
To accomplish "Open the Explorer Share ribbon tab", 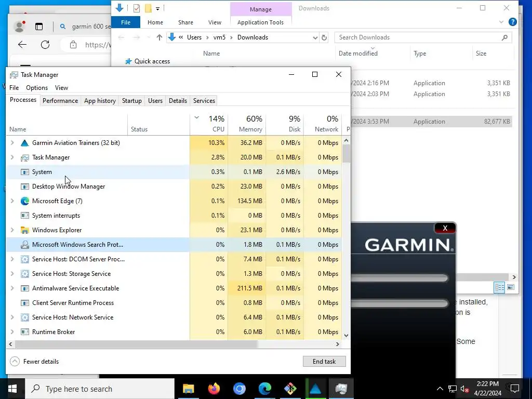I will [185, 22].
